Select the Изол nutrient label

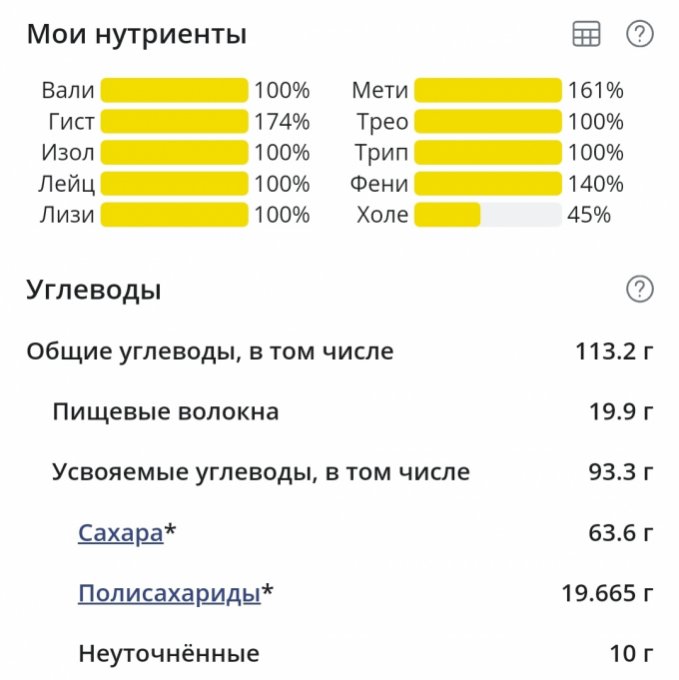pyautogui.click(x=68, y=153)
